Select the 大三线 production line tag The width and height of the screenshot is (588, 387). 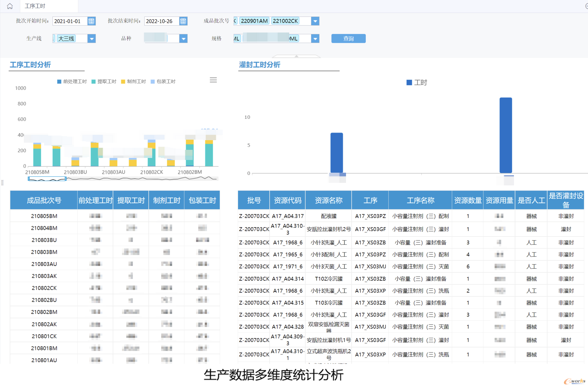[x=66, y=39]
